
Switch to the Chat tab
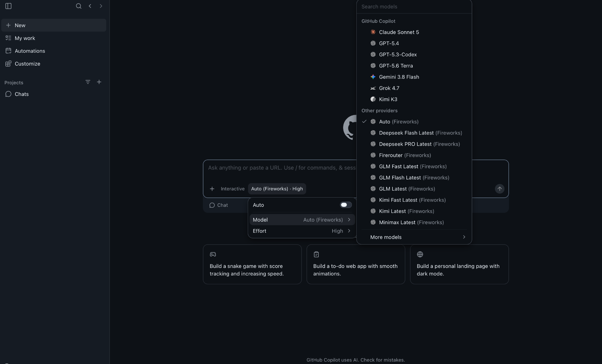219,205
